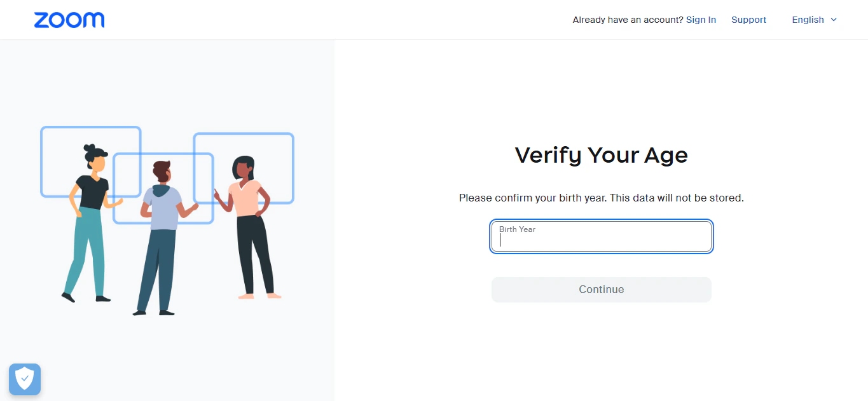The image size is (868, 401).
Task: Open privacy settings via the shield icon
Action: coord(24,379)
